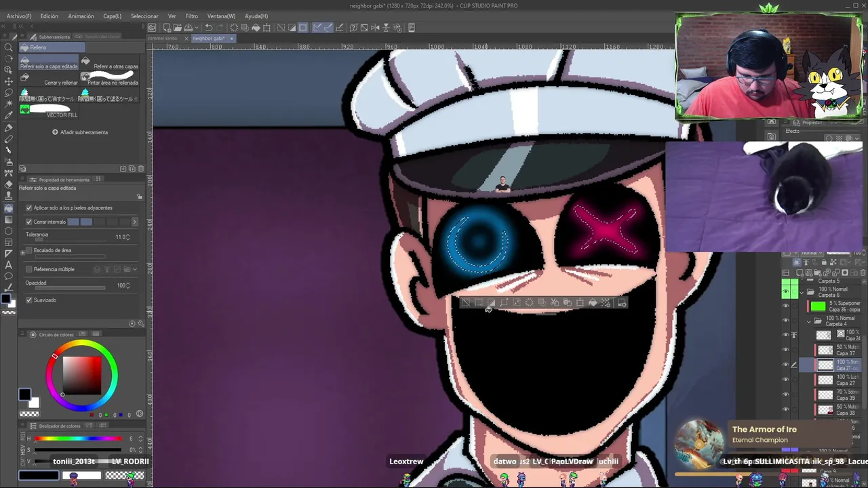
Task: Select the Text tool
Action: (x=9, y=265)
